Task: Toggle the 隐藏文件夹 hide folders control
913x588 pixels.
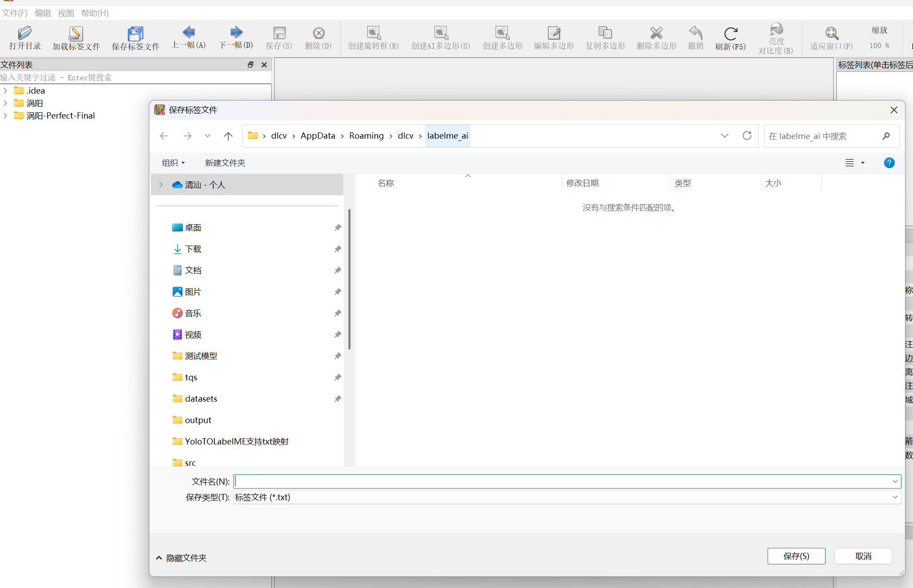Action: click(x=182, y=558)
